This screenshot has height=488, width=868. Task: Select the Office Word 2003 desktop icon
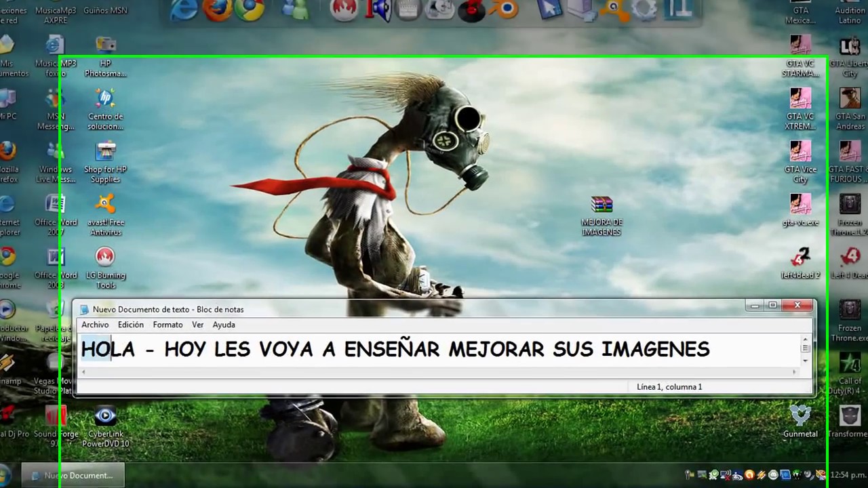point(56,268)
